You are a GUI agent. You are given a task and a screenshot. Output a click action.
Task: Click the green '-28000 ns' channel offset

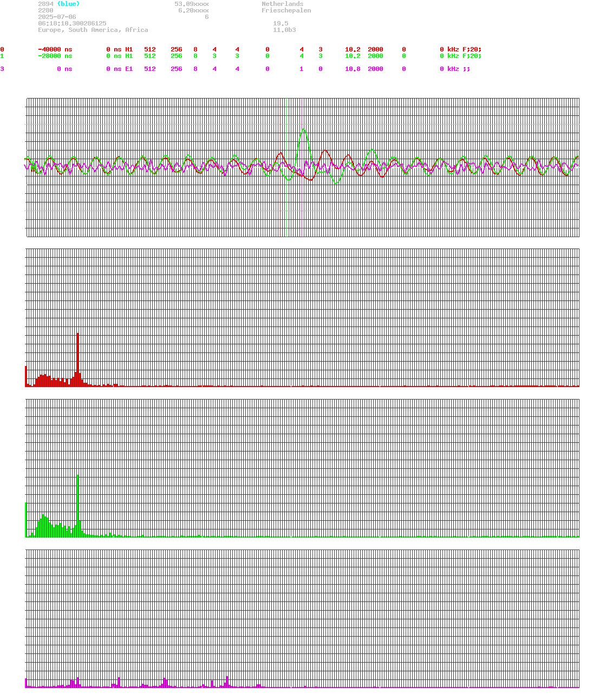[55, 56]
